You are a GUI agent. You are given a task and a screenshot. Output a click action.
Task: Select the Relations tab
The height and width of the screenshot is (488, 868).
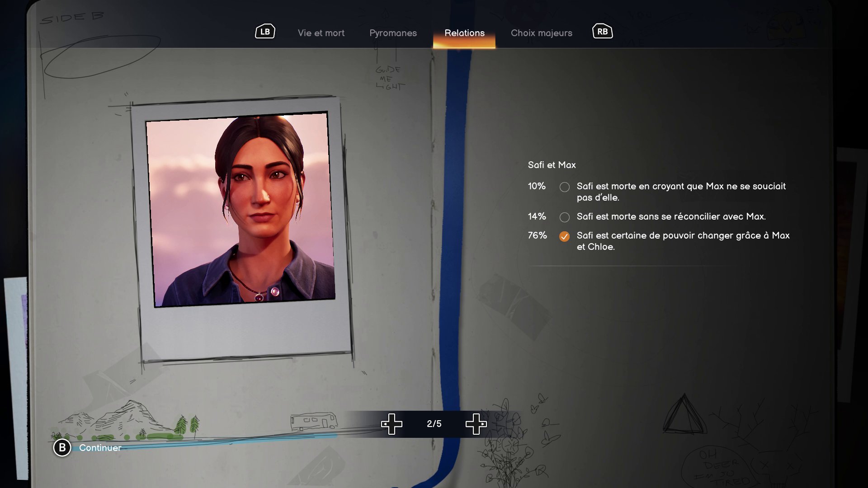[x=464, y=33]
